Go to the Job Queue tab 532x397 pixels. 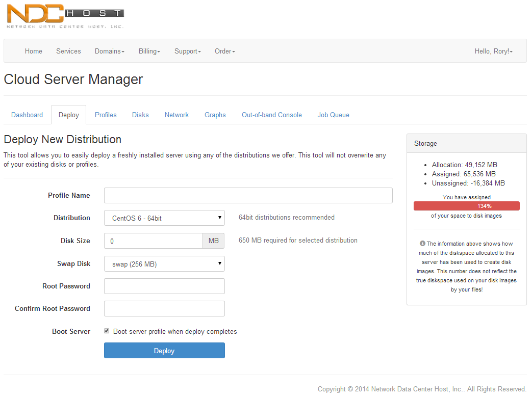(333, 115)
